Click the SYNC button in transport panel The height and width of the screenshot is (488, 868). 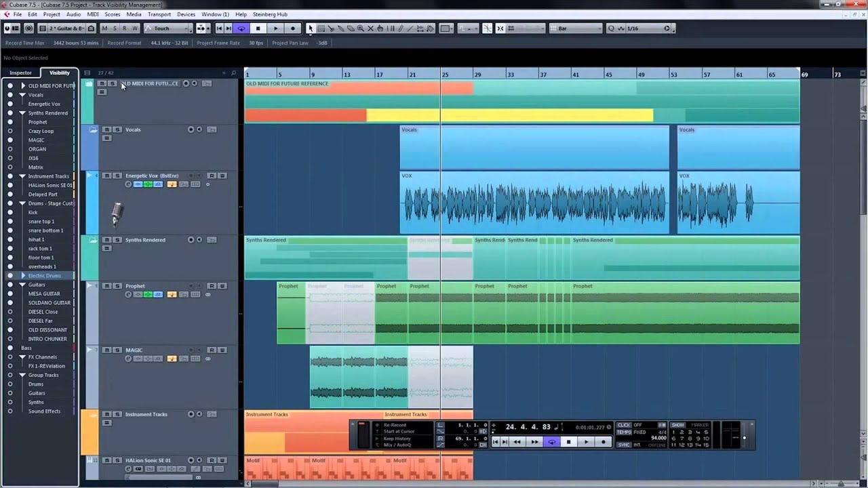[x=623, y=445]
